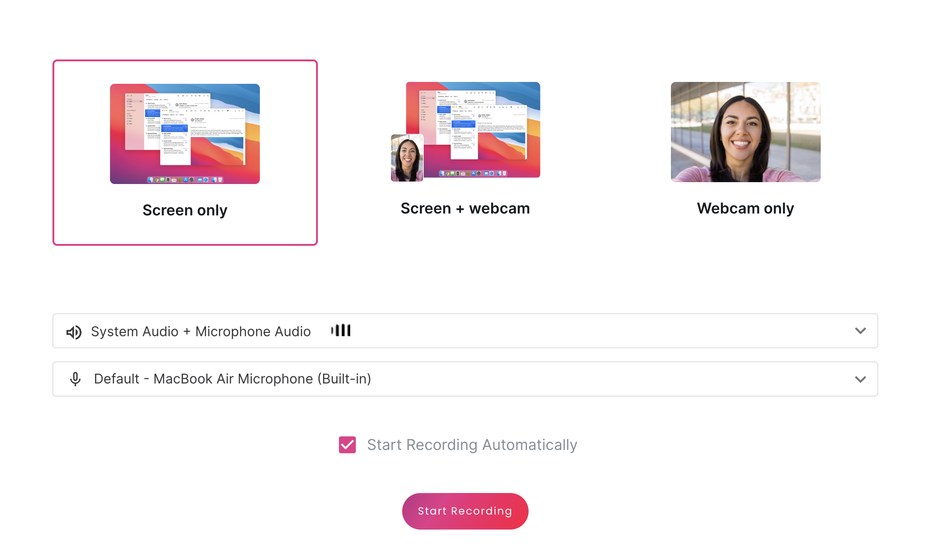The image size is (942, 560).
Task: Click the Screen only text label
Action: (x=185, y=210)
